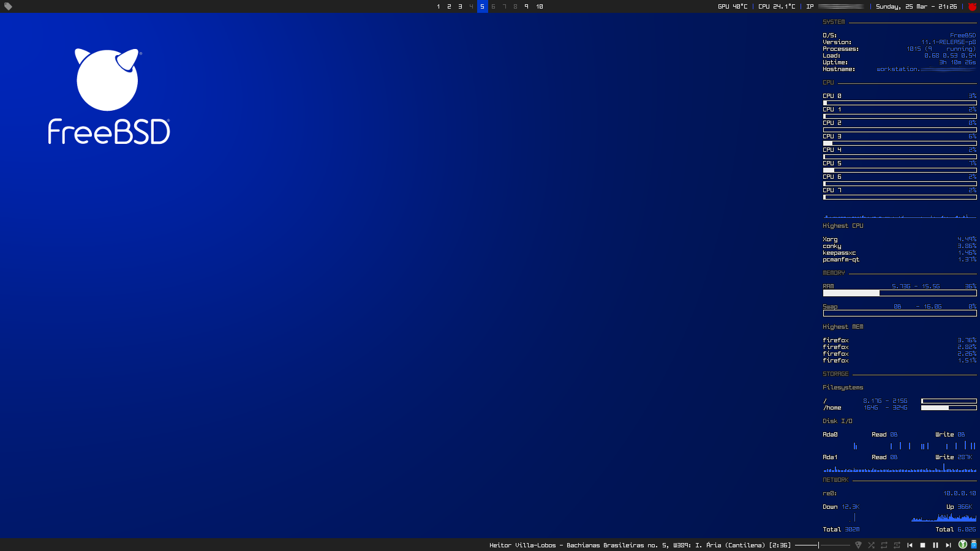This screenshot has width=980, height=551.
Task: Click the red FreeBSD daemon icon in top bar
Action: 972,6
